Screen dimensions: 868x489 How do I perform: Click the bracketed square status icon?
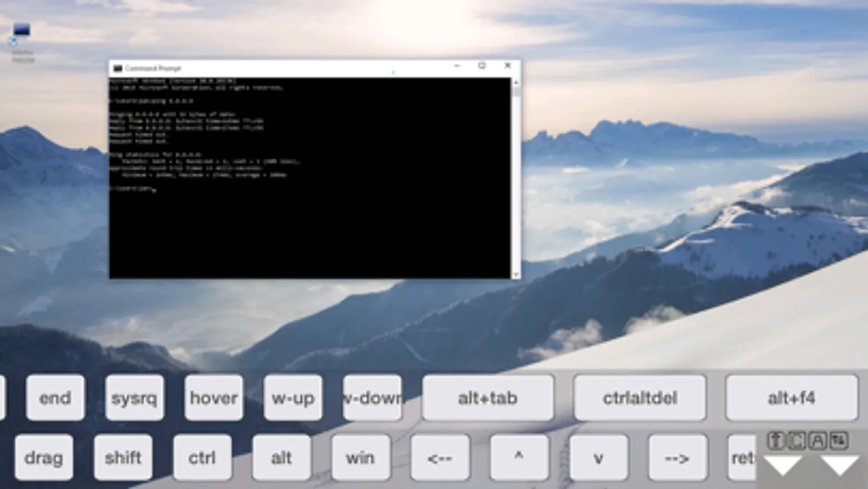pos(796,441)
